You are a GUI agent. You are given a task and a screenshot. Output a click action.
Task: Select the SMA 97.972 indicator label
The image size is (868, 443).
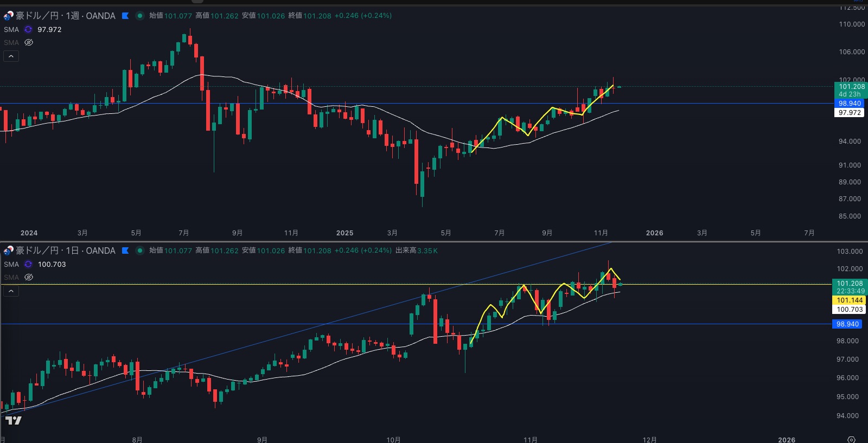coord(11,29)
